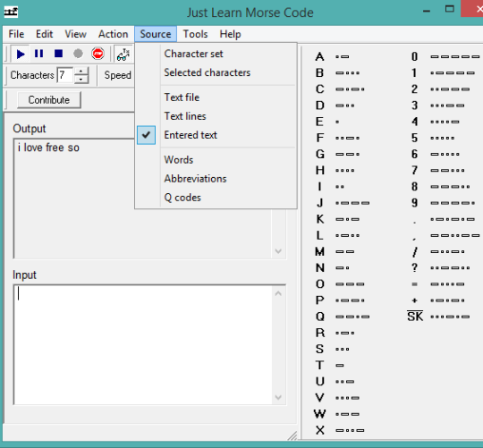This screenshot has width=483, height=448.
Task: Open the View menu
Action: pyautogui.click(x=75, y=34)
